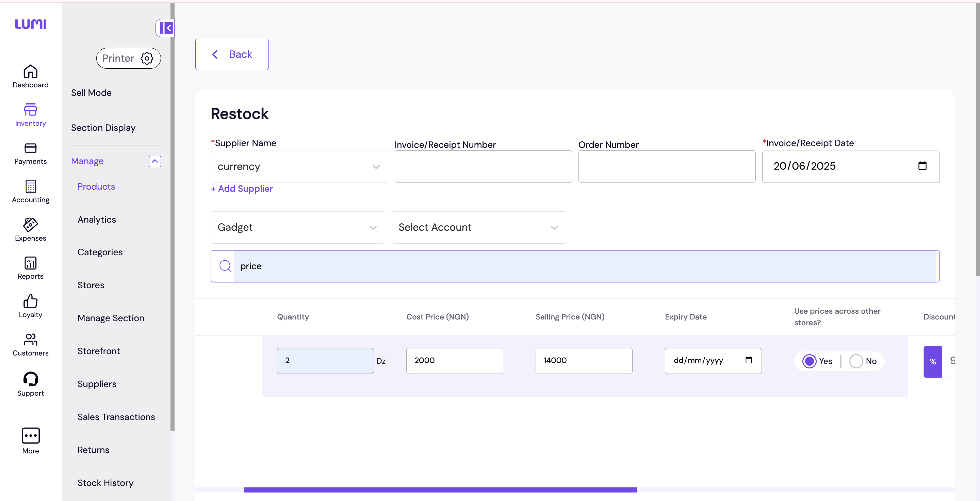Collapse sidebar with panel toggle icon
The image size is (980, 501).
(166, 28)
